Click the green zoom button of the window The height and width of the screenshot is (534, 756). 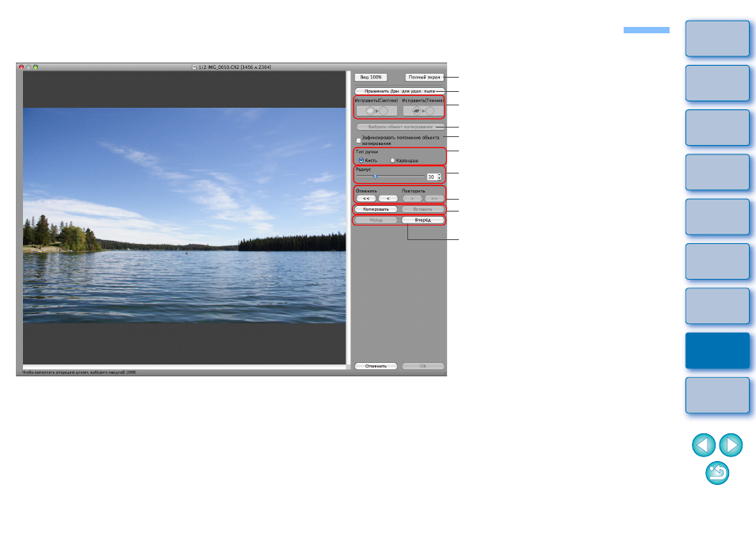[35, 67]
